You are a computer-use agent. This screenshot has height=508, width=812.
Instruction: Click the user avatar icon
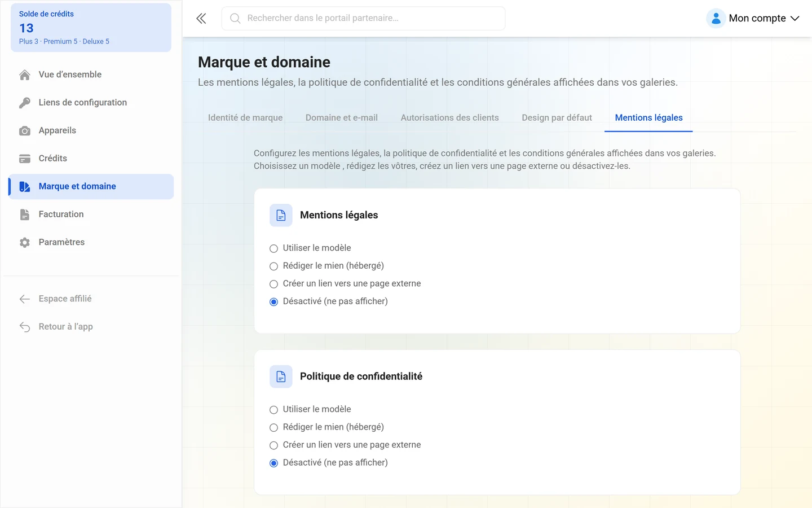[716, 19]
